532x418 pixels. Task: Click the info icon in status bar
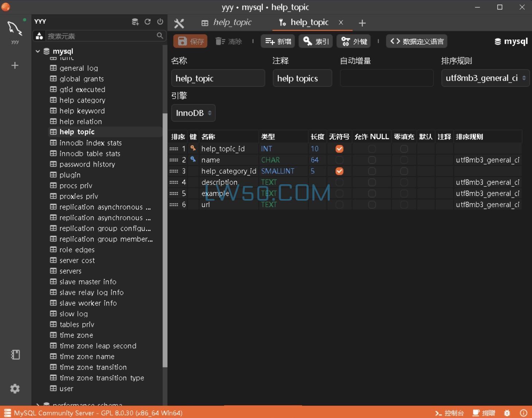[523, 413]
